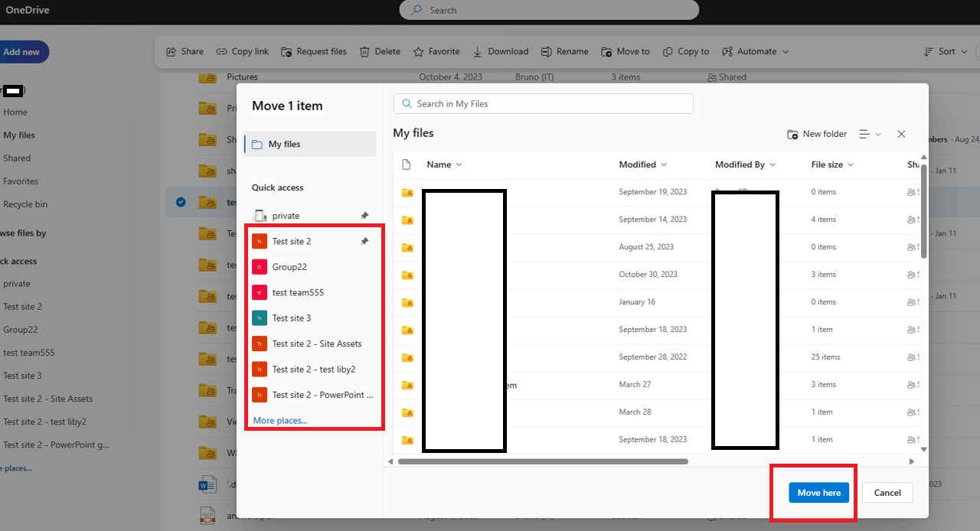The image size is (980, 531).
Task: Click the teal Test site 3 icon
Action: coord(260,318)
